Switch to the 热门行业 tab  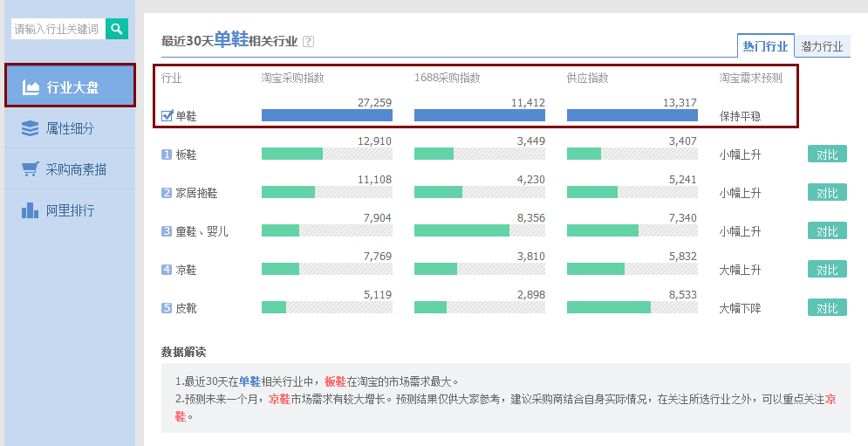coord(765,46)
